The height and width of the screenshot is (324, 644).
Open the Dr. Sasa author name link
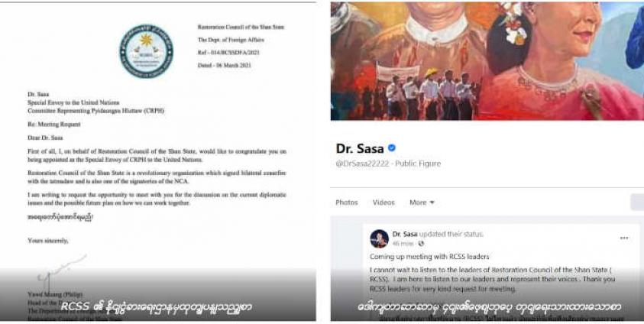coord(405,234)
